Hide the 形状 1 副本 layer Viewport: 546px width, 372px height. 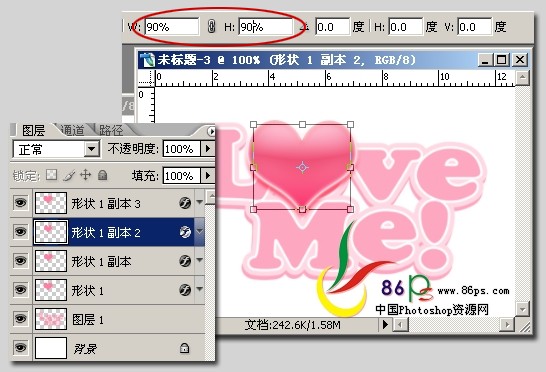point(21,261)
